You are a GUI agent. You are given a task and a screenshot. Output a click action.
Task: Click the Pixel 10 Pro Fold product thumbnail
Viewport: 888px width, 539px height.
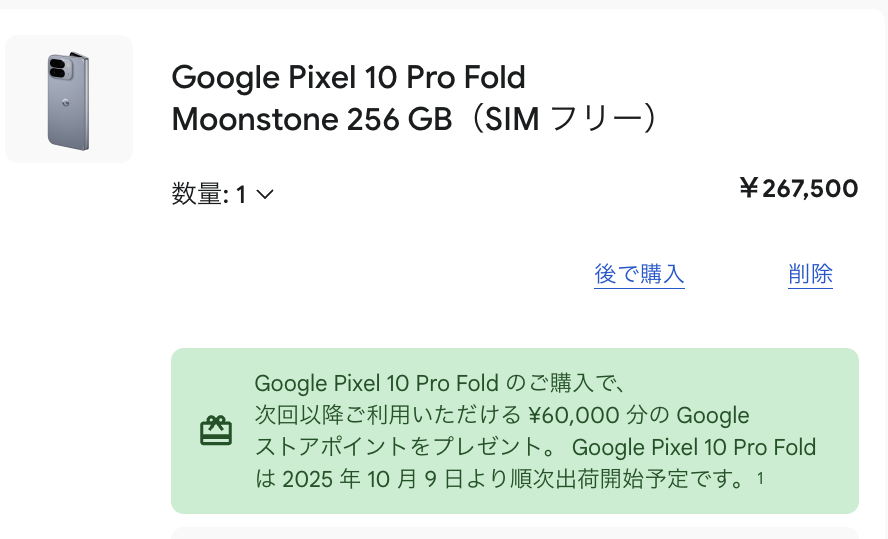pyautogui.click(x=69, y=99)
